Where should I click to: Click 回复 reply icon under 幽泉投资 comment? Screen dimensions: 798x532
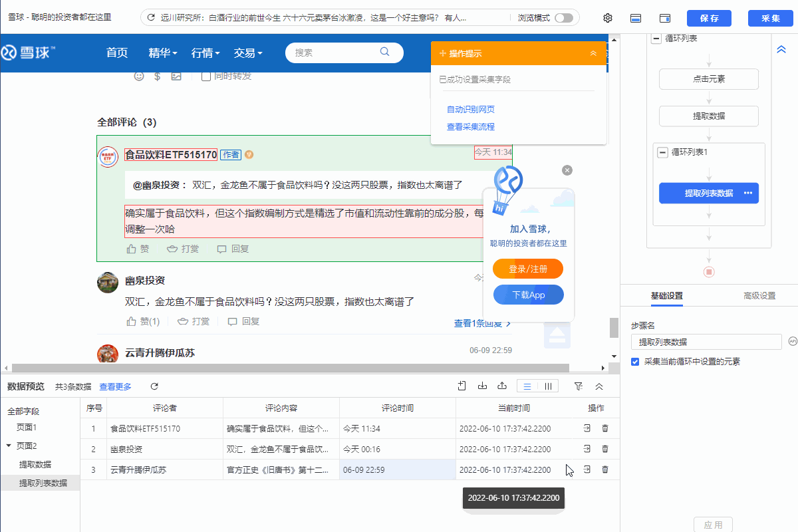233,321
